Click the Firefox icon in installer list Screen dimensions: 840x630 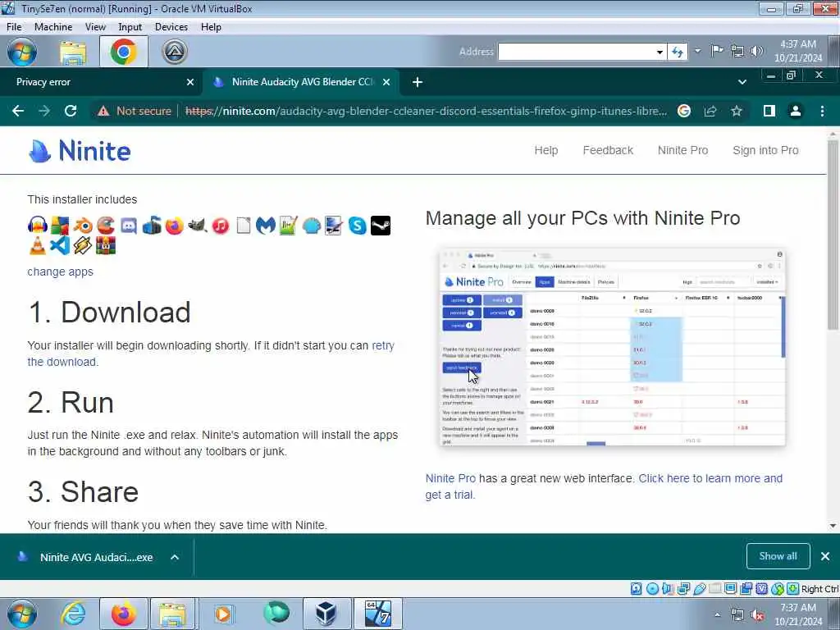174,226
